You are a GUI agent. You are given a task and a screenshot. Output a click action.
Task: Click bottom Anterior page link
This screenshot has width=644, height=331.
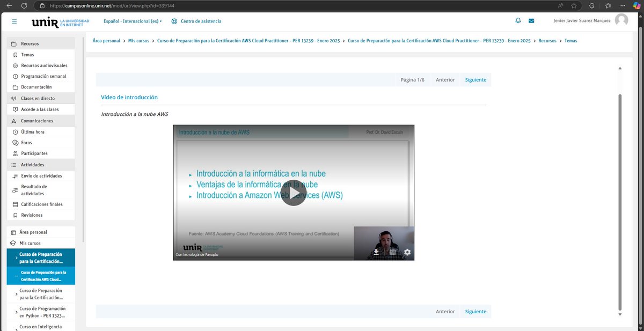[445, 312]
